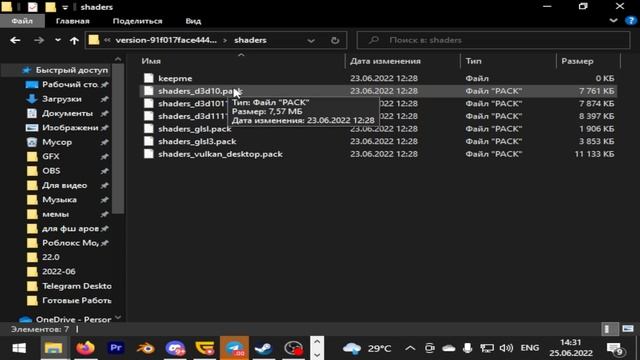Image resolution: width=640 pixels, height=360 pixels.
Task: Go back with the left arrow
Action: coord(15,40)
